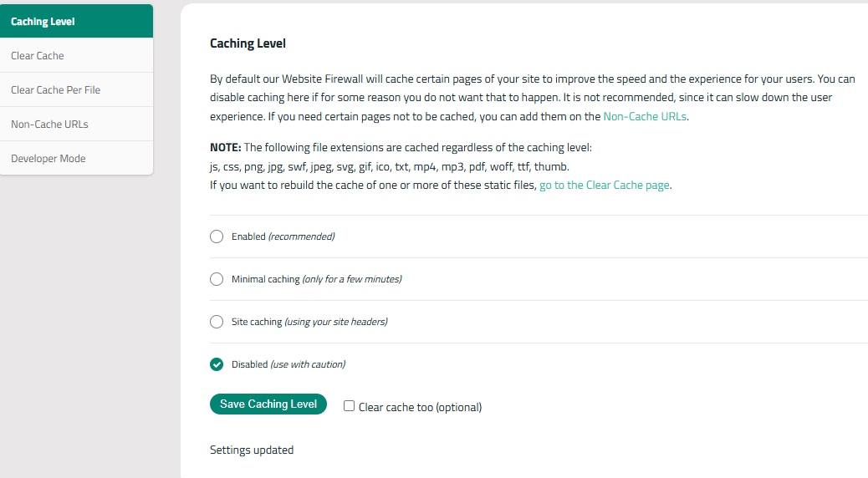The width and height of the screenshot is (868, 478).
Task: Follow the go to the Clear Cache page link
Action: (605, 186)
